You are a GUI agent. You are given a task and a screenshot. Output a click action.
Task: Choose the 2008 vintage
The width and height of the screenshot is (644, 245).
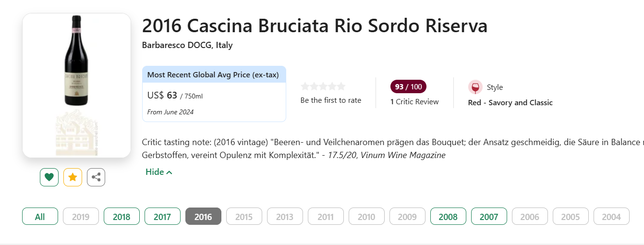[x=448, y=217]
